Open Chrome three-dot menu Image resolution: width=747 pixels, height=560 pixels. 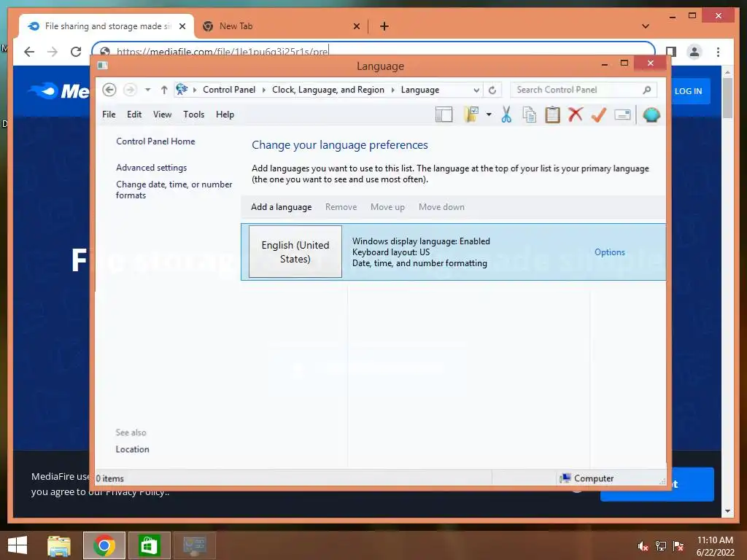click(x=718, y=52)
